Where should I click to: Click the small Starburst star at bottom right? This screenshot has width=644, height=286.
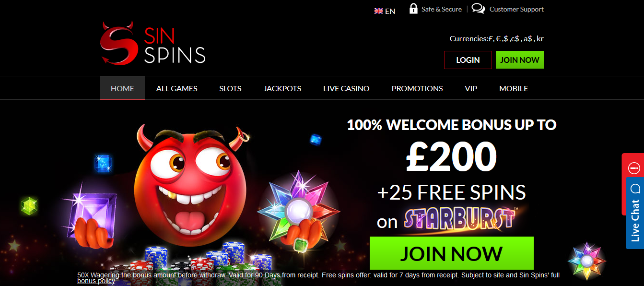click(x=586, y=262)
